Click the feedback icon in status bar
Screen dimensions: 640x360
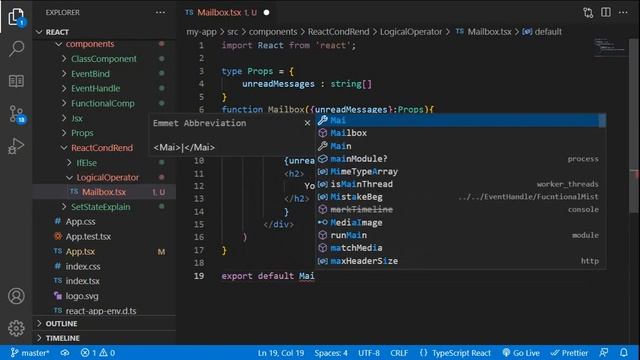click(604, 353)
